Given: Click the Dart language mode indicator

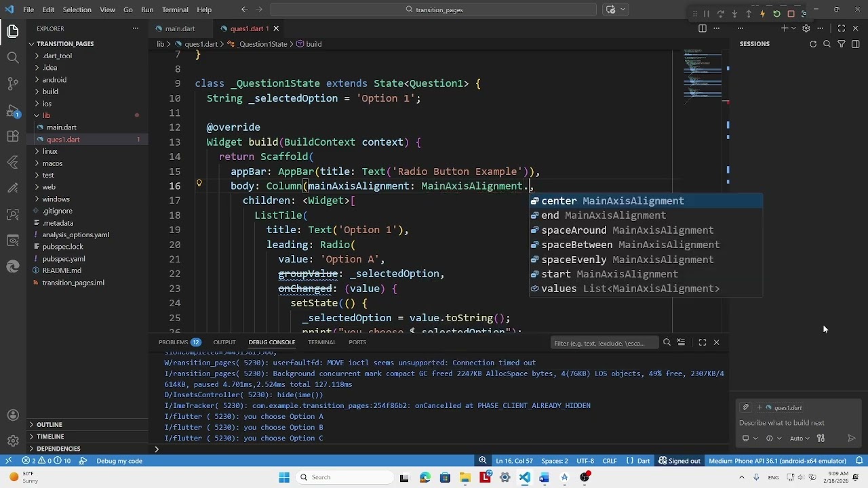Looking at the screenshot, I should click(643, 461).
